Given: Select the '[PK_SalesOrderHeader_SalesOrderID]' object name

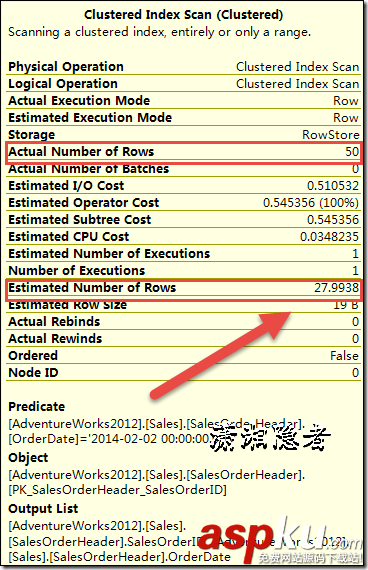Looking at the screenshot, I should 117,490.
